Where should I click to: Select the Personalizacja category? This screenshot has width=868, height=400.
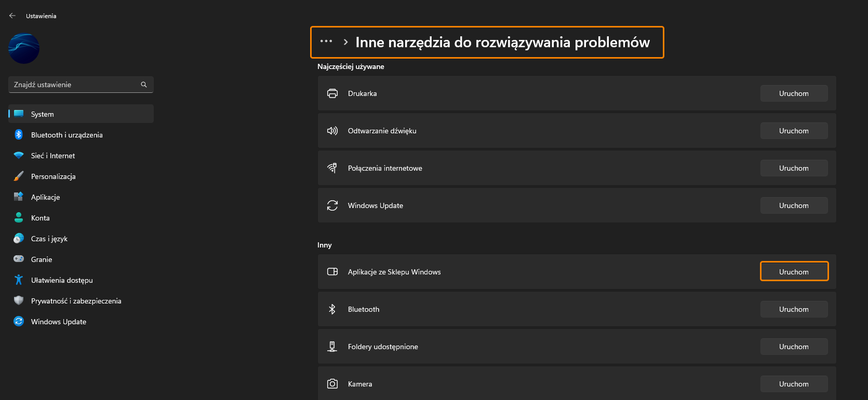point(81,176)
